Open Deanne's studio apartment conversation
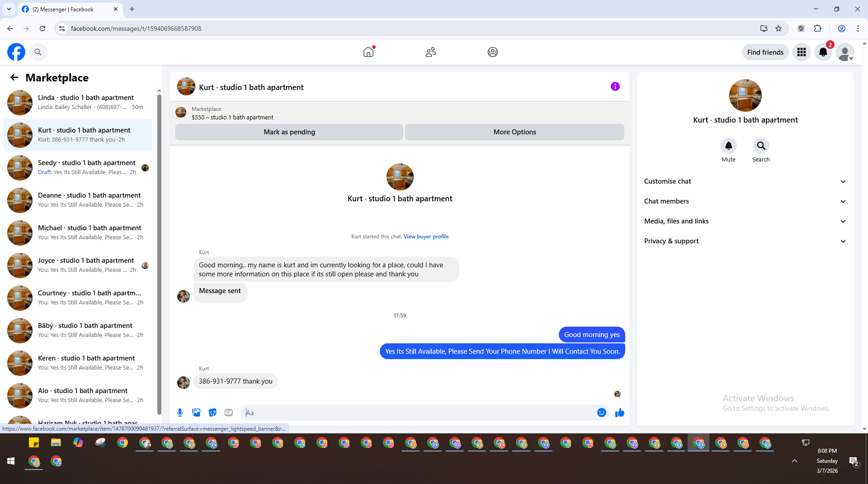This screenshot has height=484, width=868. (x=78, y=200)
